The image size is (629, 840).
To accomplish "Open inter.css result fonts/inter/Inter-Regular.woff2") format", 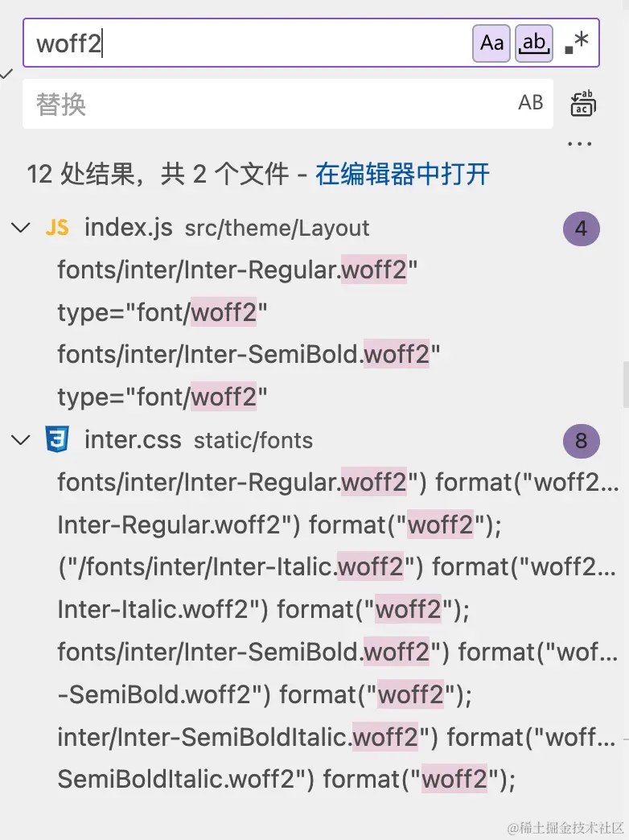I will point(338,482).
